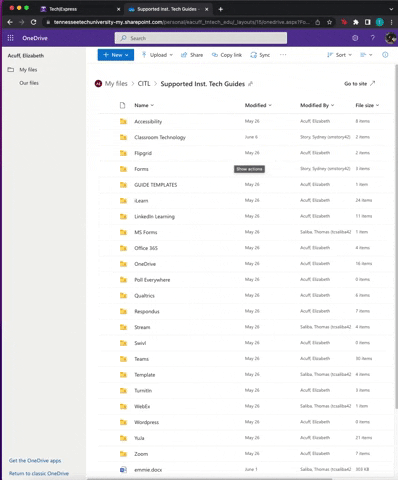Open the view options dropdown
Viewport: 398px width, 480px height.
click(366, 55)
